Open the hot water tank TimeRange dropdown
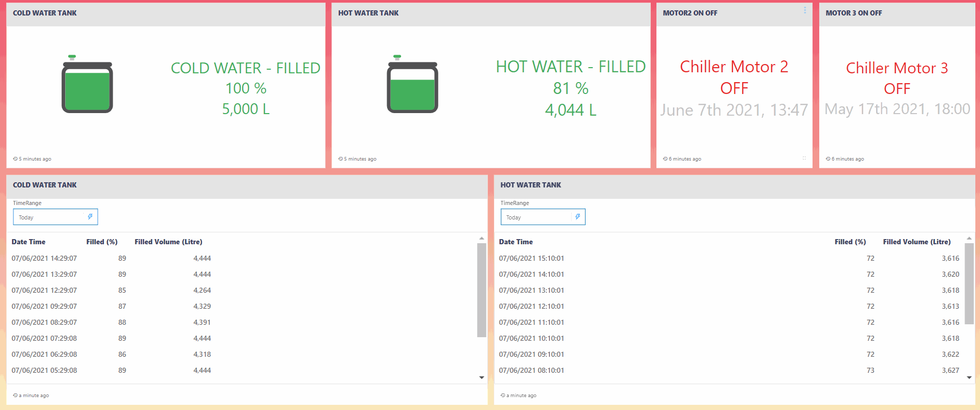 click(538, 217)
